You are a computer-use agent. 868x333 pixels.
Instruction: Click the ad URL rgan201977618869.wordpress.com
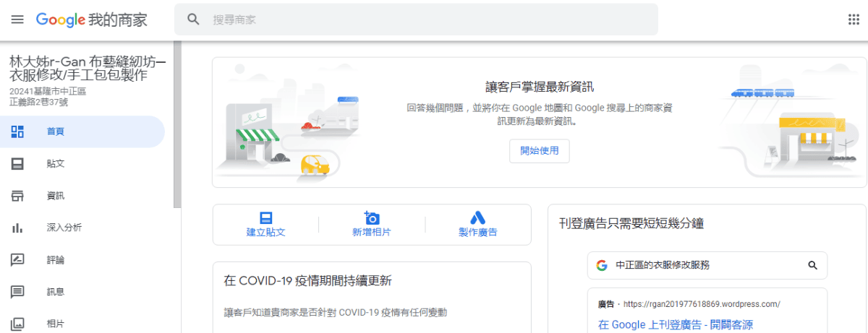click(x=701, y=304)
